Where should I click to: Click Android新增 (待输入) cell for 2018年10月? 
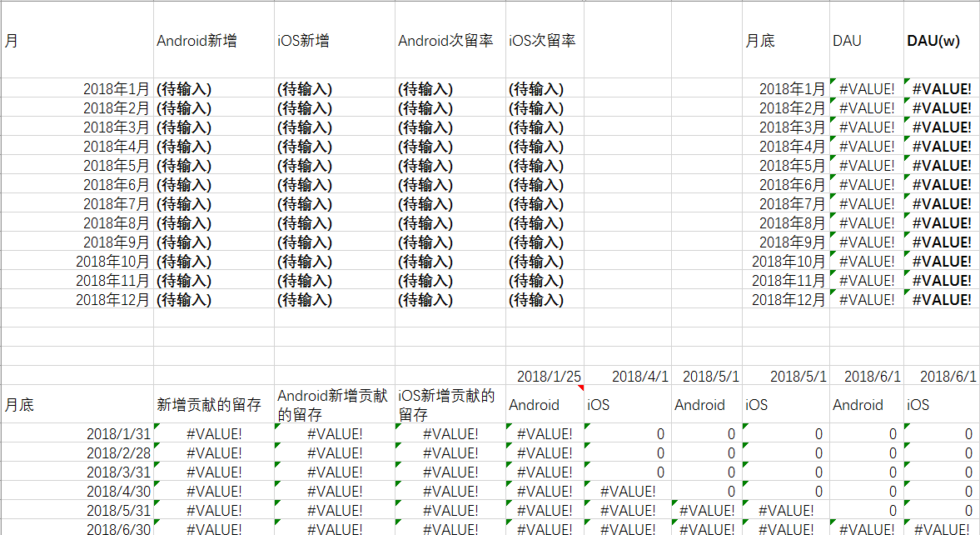(x=214, y=261)
